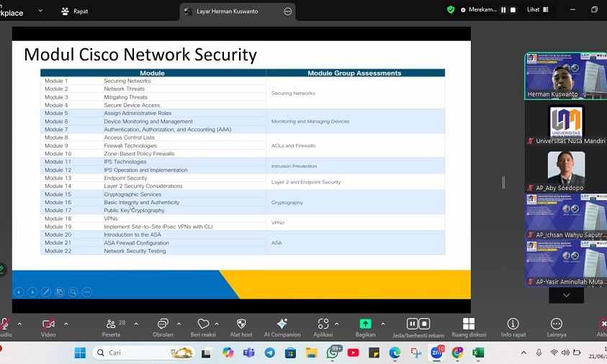This screenshot has width=607, height=364.
Task: Select AP_Ichsan Wahyu Saputra participant tile
Action: tap(566, 217)
